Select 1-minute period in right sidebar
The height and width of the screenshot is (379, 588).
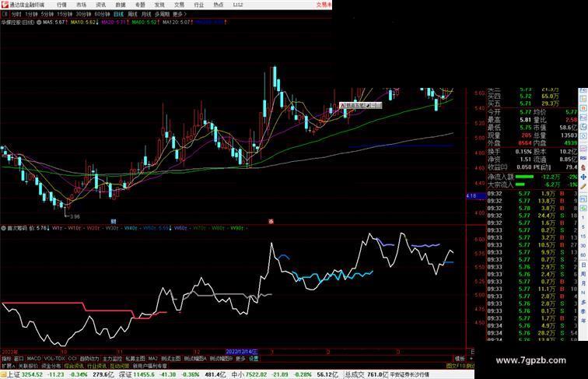[583, 218]
